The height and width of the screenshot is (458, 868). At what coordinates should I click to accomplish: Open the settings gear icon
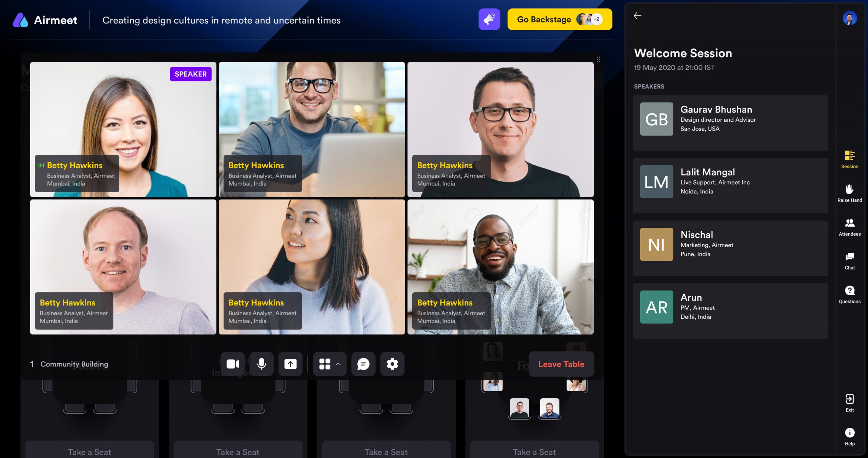pyautogui.click(x=392, y=364)
